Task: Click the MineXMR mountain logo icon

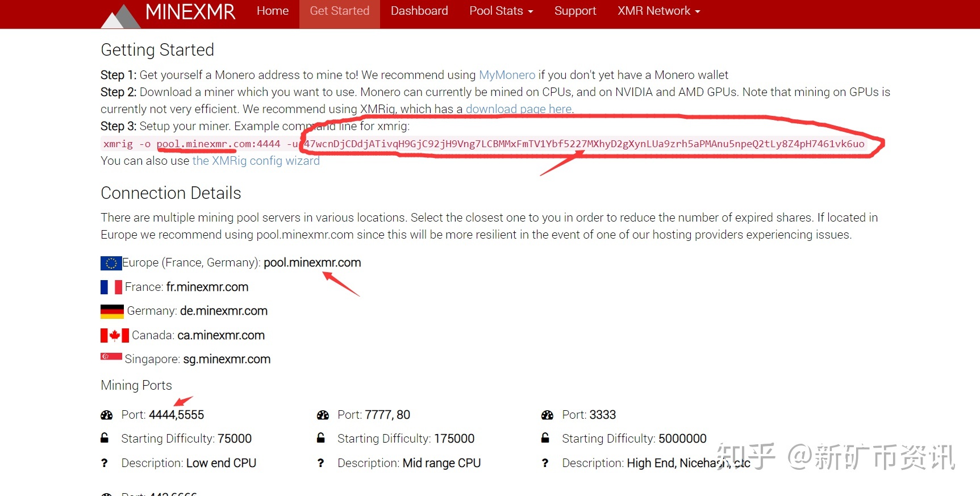Action: click(x=120, y=16)
